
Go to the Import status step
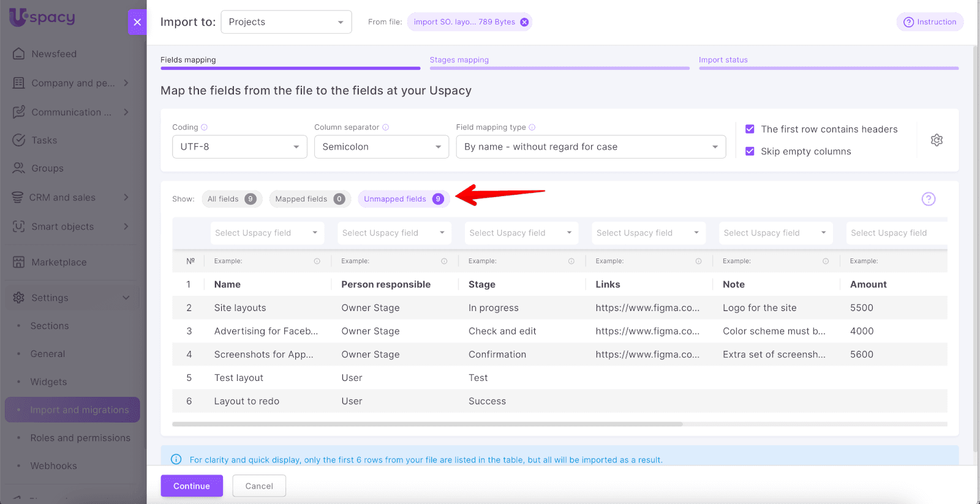pos(723,60)
